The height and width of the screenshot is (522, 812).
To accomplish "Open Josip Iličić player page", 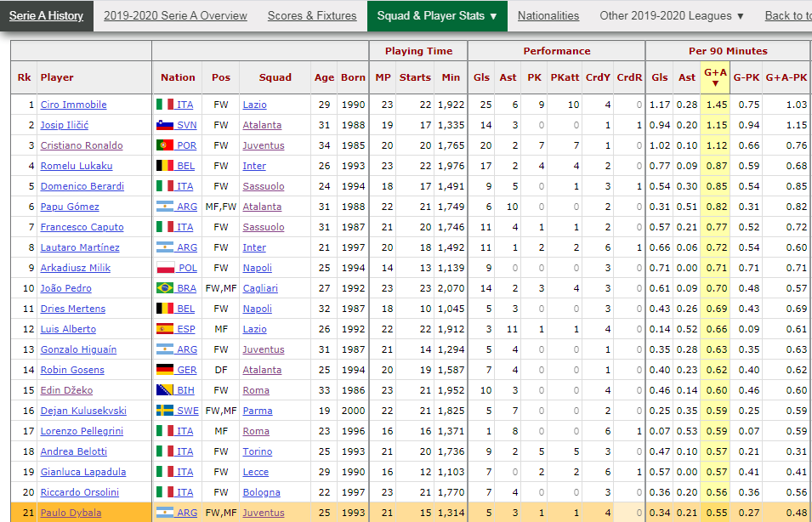I will [x=65, y=125].
